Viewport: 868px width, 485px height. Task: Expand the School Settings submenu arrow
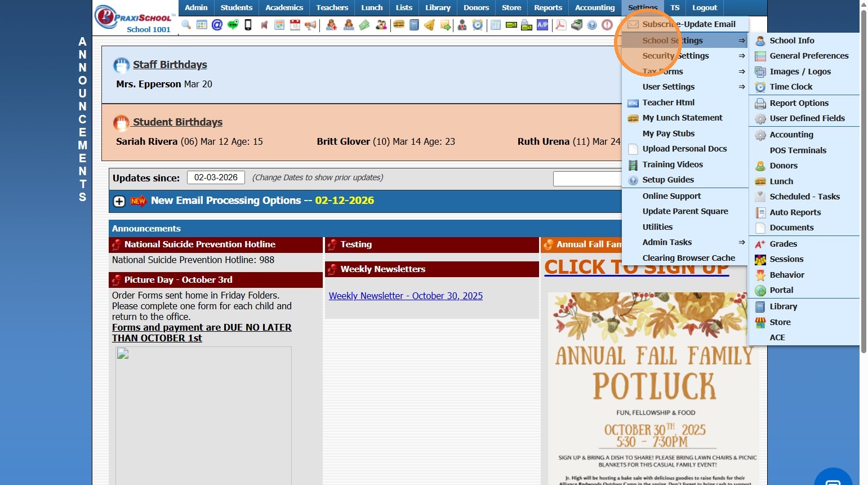742,41
